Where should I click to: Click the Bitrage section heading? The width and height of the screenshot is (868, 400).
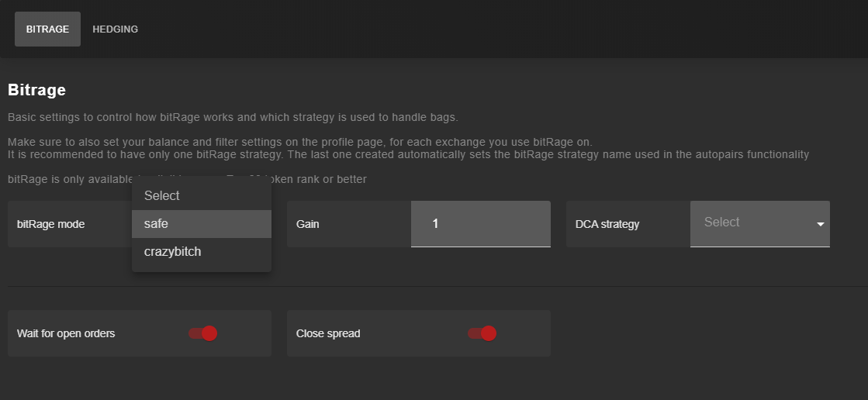coord(36,90)
